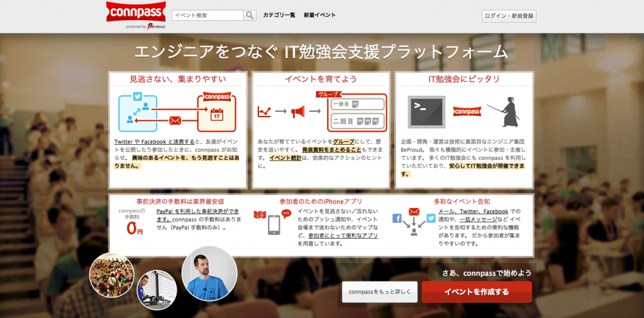This screenshot has width=644, height=318.
Task: Open the カテゴリ一覧 menu item
Action: pos(279,15)
